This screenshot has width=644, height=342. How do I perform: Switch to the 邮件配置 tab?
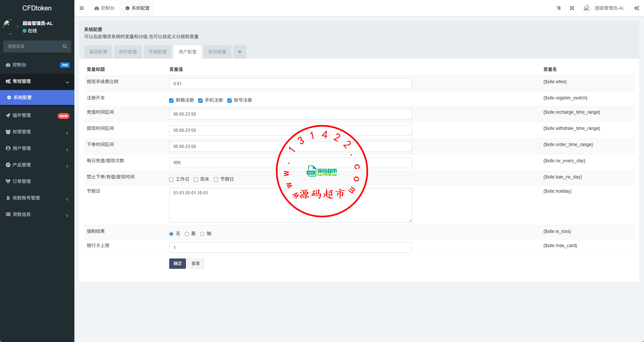tap(128, 52)
